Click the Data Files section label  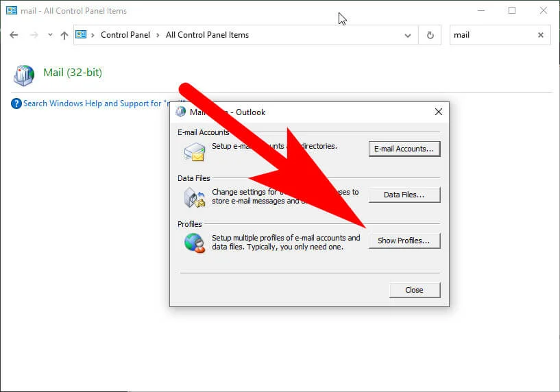coord(194,178)
